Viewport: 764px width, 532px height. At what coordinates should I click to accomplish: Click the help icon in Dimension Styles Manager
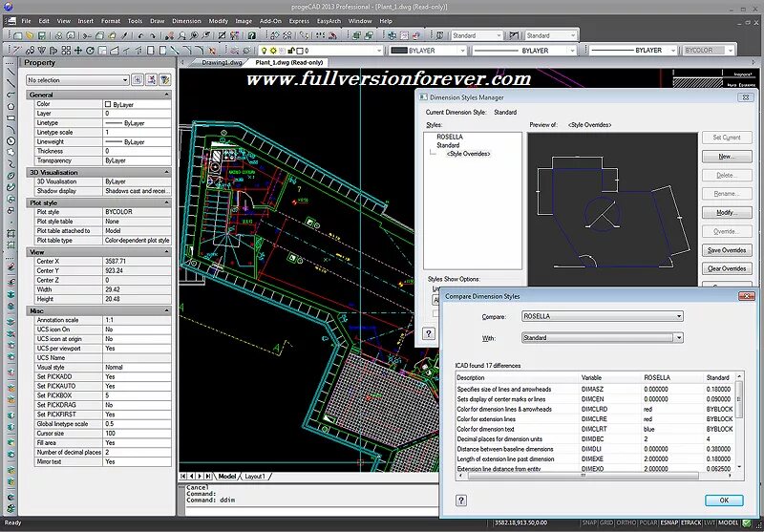[428, 333]
